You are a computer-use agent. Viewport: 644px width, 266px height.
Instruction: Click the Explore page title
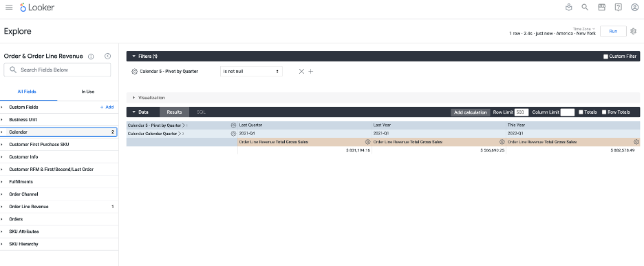click(x=17, y=31)
